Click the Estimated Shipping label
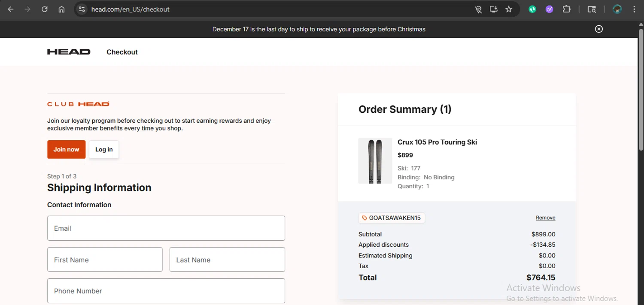 click(x=385, y=255)
